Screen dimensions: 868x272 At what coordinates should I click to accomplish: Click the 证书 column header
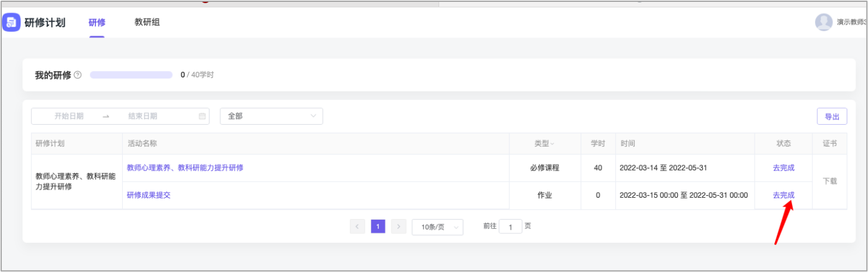pos(830,143)
